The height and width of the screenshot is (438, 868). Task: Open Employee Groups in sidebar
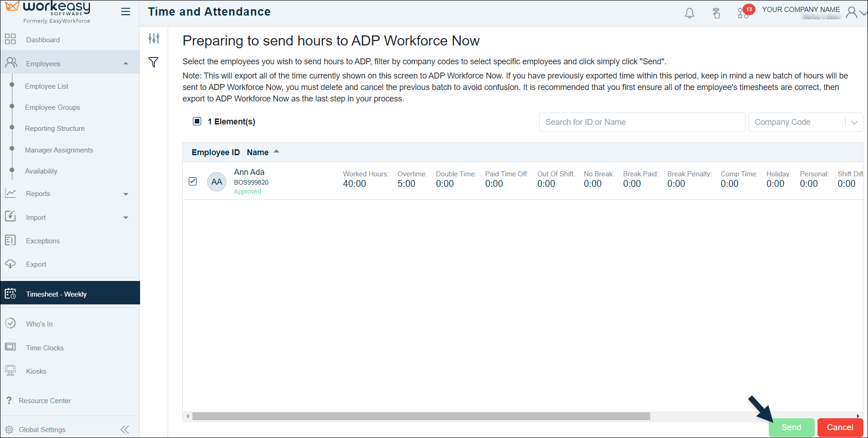[x=52, y=107]
